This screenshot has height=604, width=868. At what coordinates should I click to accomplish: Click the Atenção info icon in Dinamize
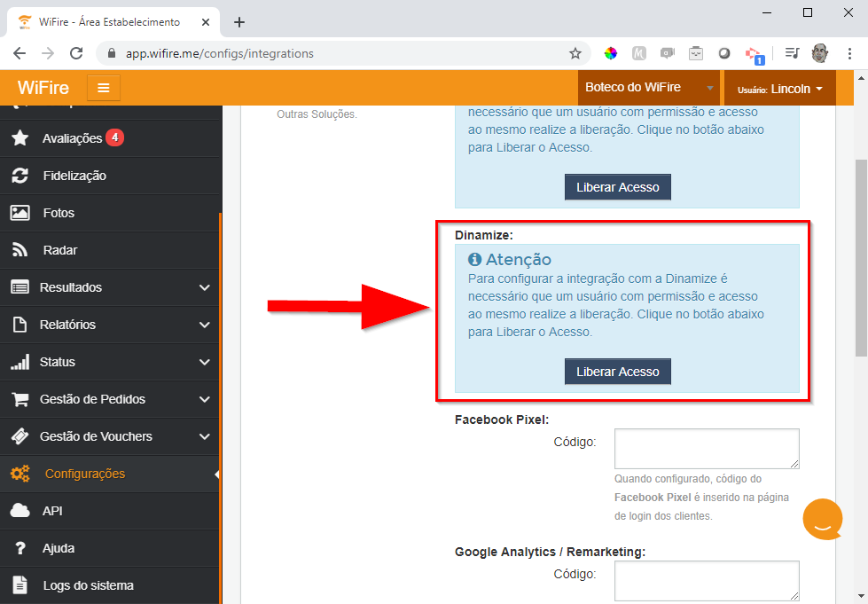(474, 259)
